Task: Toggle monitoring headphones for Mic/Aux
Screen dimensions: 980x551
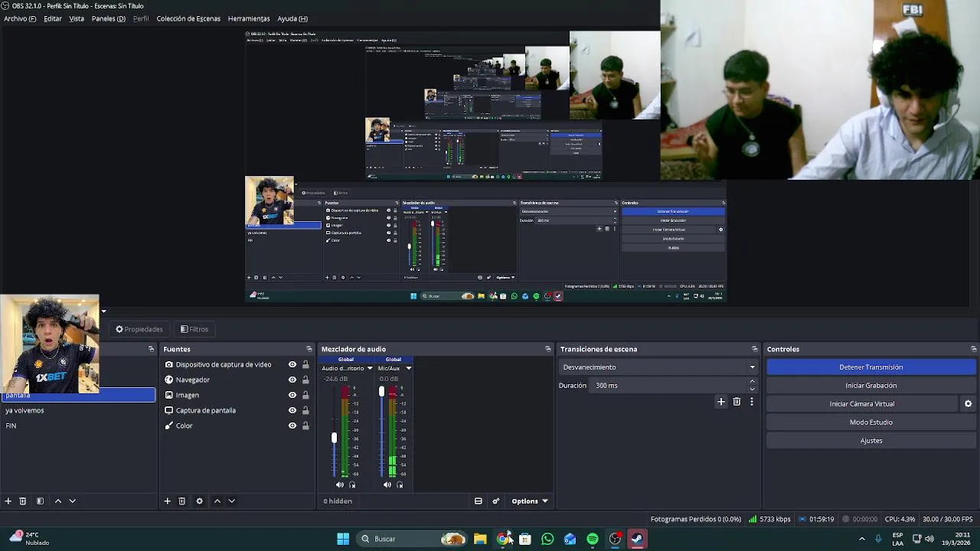Action: [400, 484]
